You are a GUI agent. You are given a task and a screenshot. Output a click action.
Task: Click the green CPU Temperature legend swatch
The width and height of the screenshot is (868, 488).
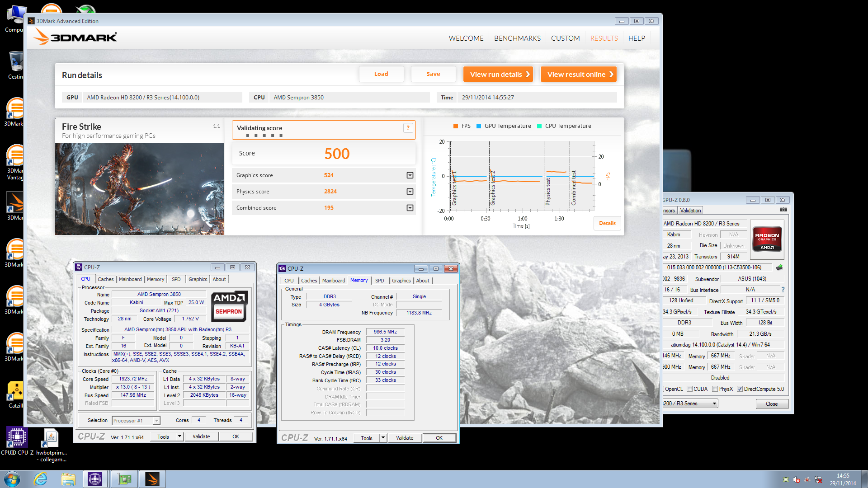pos(539,126)
